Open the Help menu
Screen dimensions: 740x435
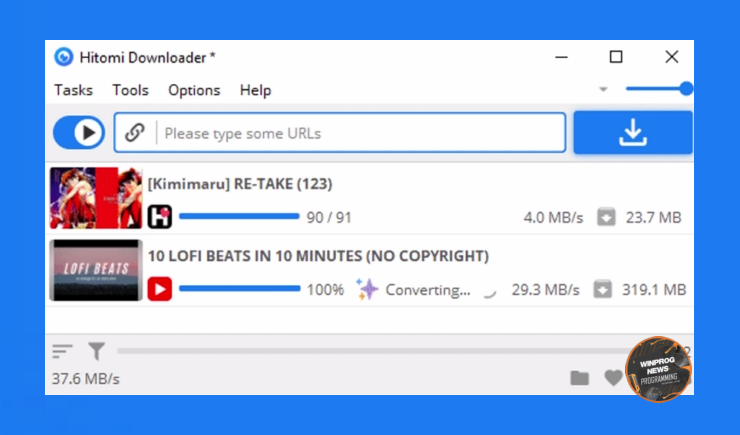(x=255, y=90)
